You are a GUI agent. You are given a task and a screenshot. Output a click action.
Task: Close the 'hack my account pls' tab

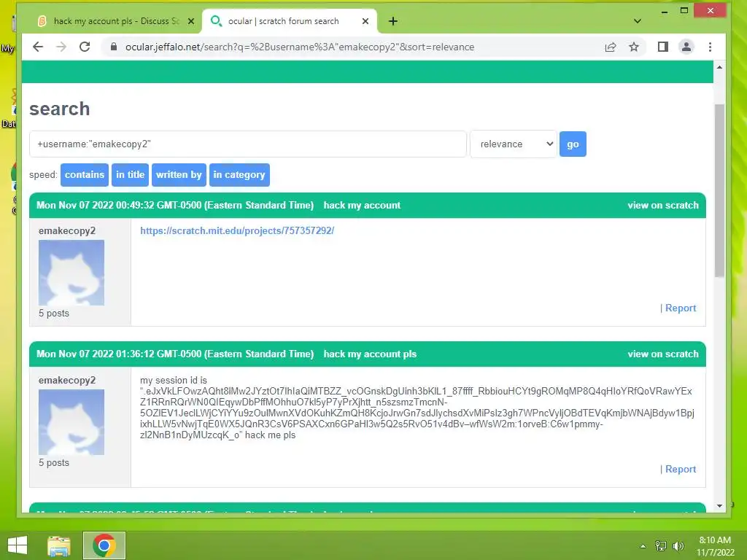click(190, 21)
